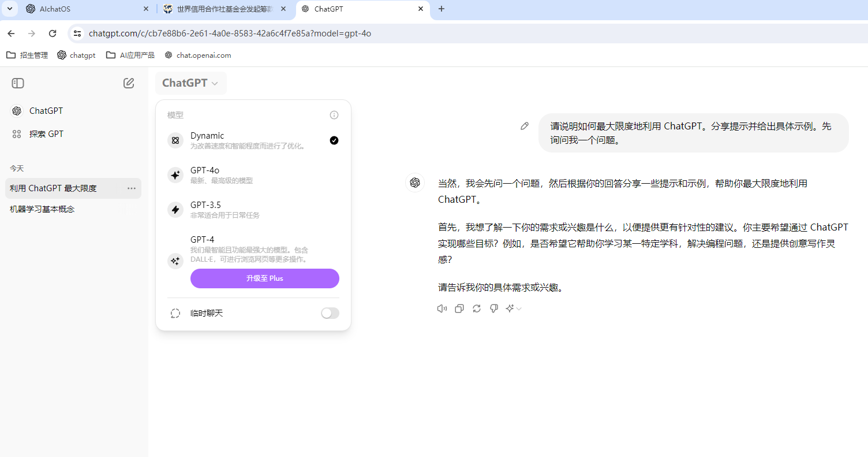
Task: Open a new browser tab
Action: (x=442, y=9)
